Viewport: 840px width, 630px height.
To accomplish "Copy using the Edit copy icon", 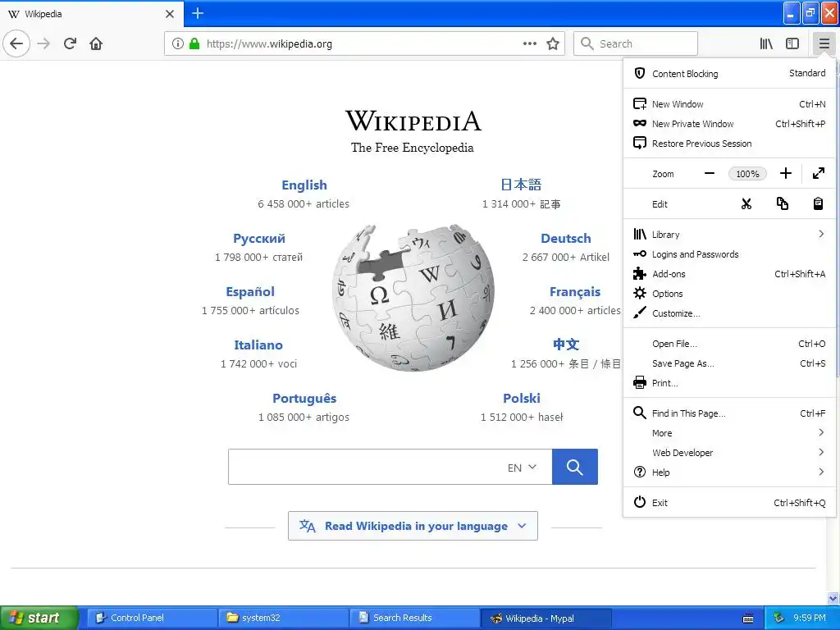I will tap(782, 203).
